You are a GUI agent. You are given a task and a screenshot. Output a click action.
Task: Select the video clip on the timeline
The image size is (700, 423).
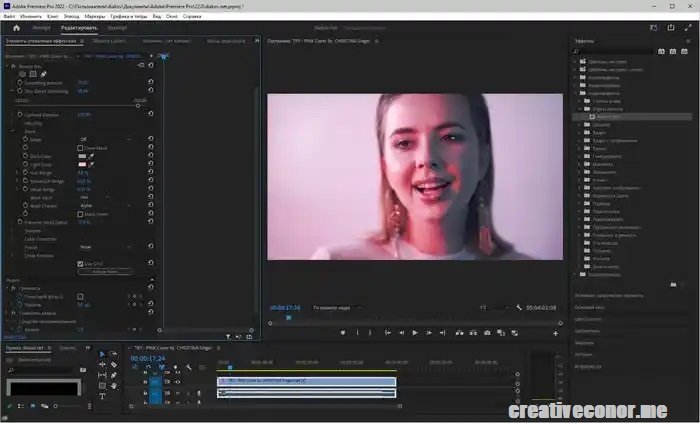306,382
